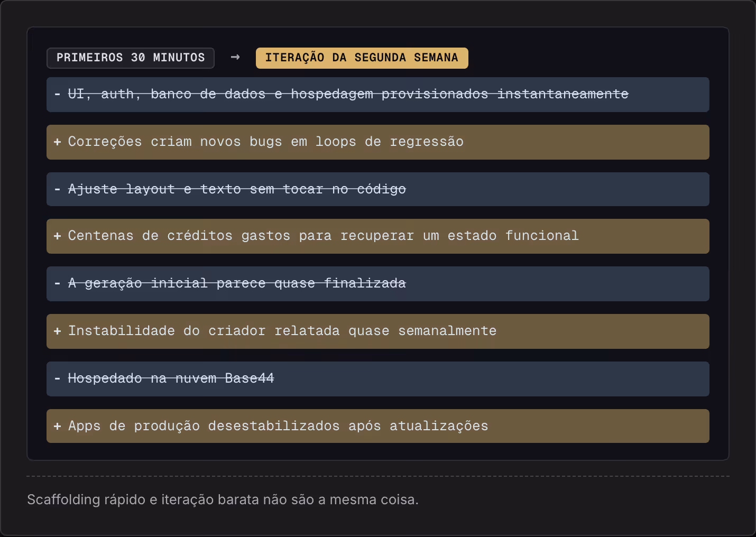Click the minus sign before 'UI, auth'
The width and height of the screenshot is (756, 537).
pos(57,94)
